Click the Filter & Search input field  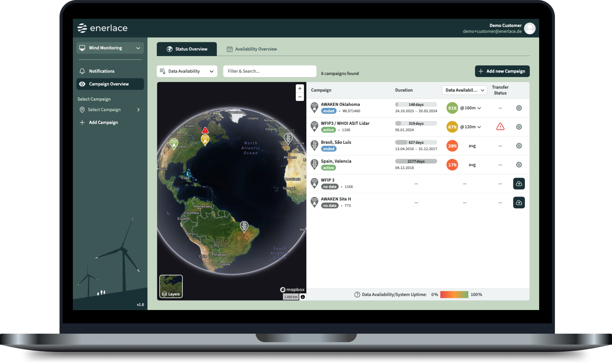[270, 71]
